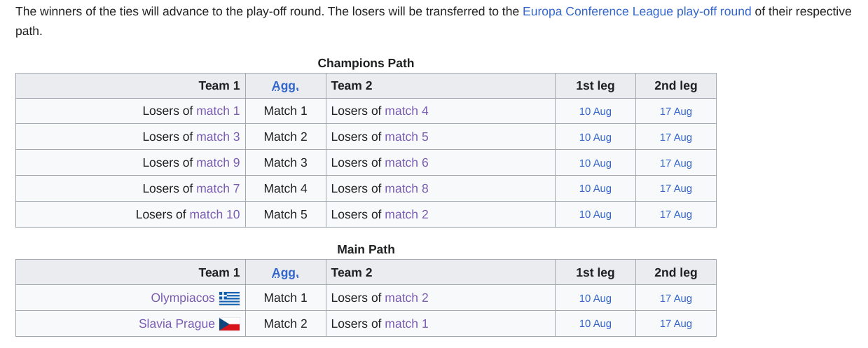The height and width of the screenshot is (348, 868).
Task: Click the Agg. header in Champions Path table
Action: 285,85
